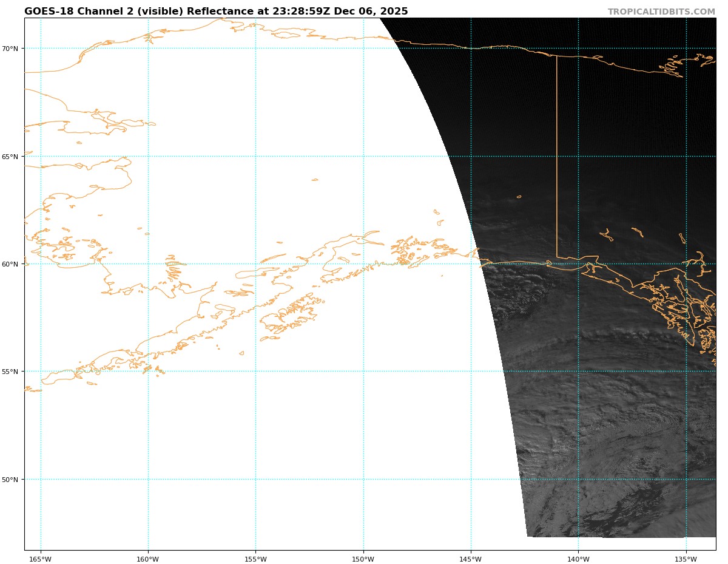Screen dimensions: 728x564
Task: Click the TROPICALTIDBITS.COM watermark text
Action: tap(661, 12)
